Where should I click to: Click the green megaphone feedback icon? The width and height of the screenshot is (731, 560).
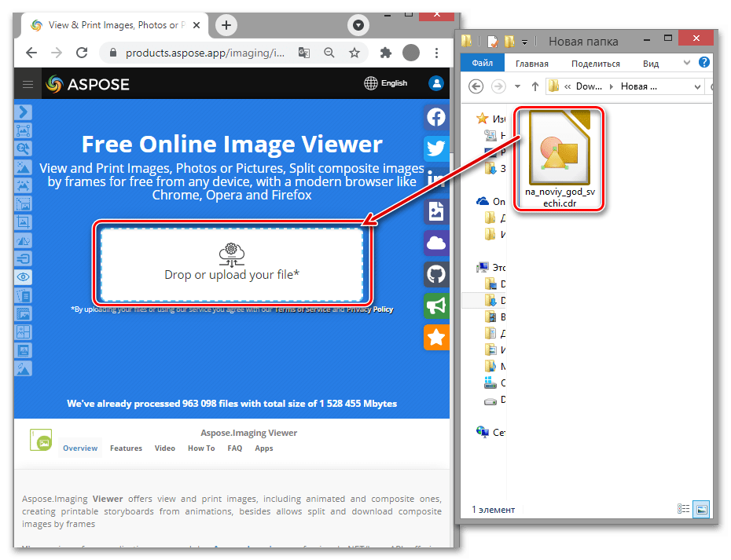[x=436, y=306]
